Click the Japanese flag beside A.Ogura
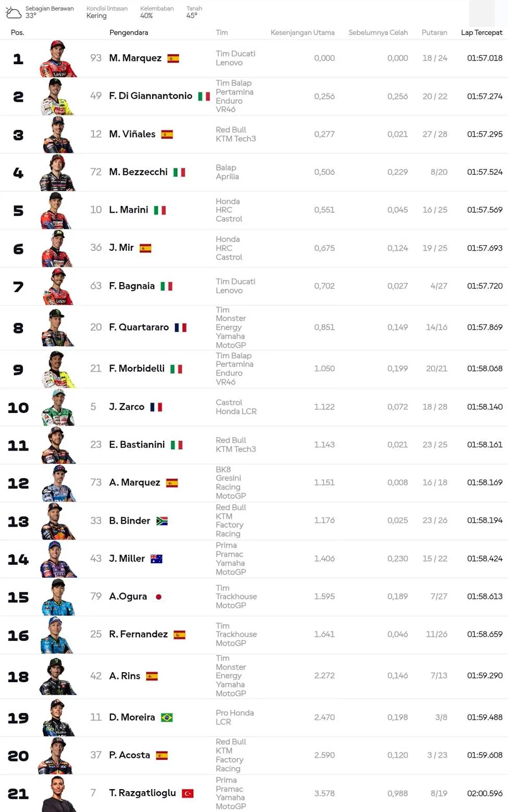Viewport: 508px width, 812px height. [x=158, y=597]
